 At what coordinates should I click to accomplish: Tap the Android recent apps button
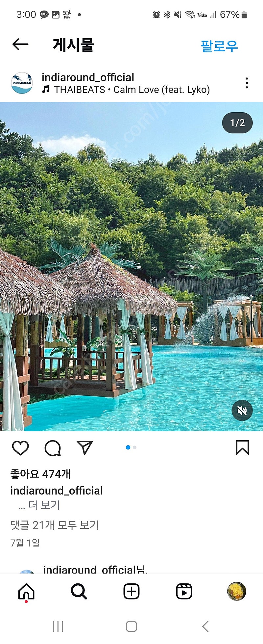[58, 626]
